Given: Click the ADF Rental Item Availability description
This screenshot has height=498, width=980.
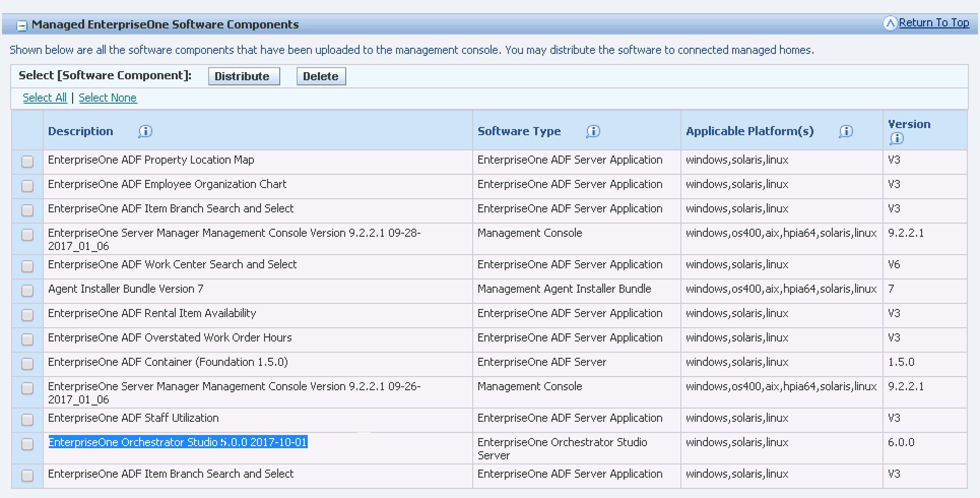Looking at the screenshot, I should tap(152, 313).
